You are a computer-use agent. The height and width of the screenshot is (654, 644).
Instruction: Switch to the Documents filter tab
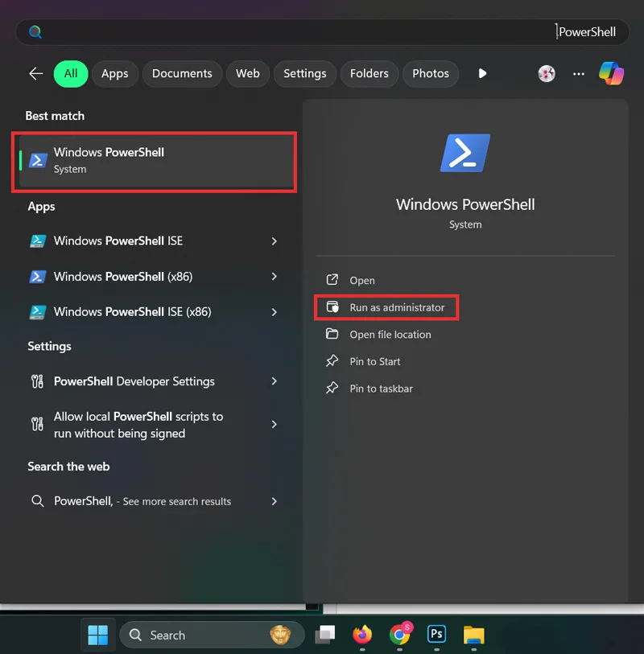point(182,74)
